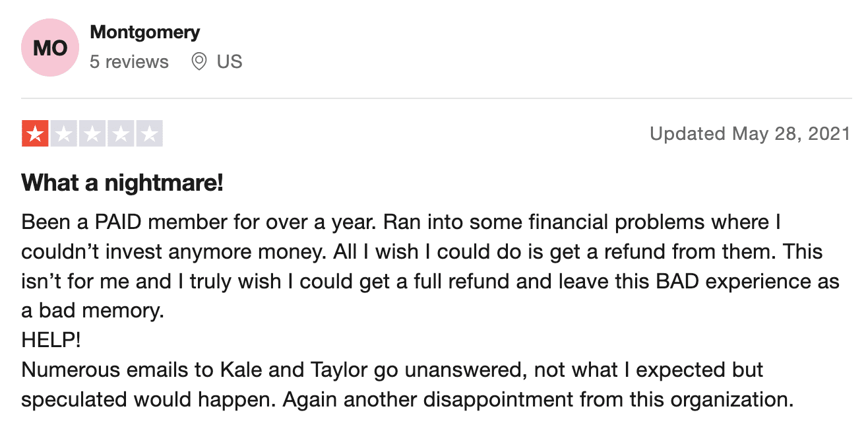Open the '5 reviews' count link
Viewport: 868px width, 425px height.
click(129, 62)
